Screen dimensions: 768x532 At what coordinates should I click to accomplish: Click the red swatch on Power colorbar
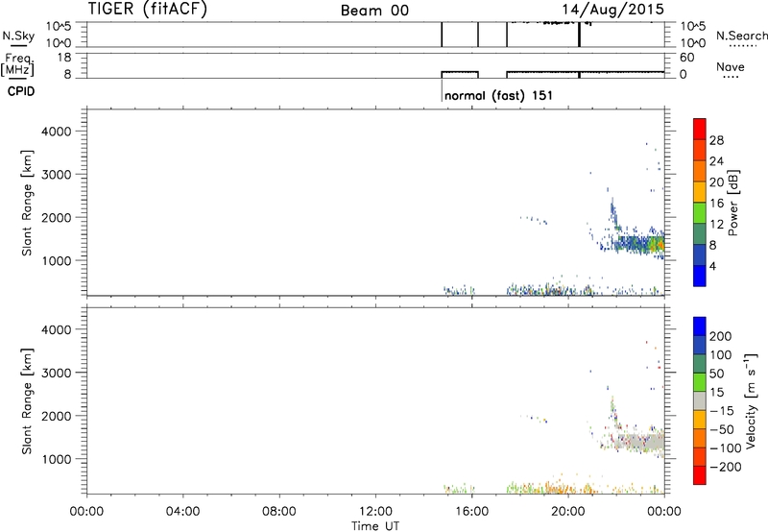(x=700, y=129)
